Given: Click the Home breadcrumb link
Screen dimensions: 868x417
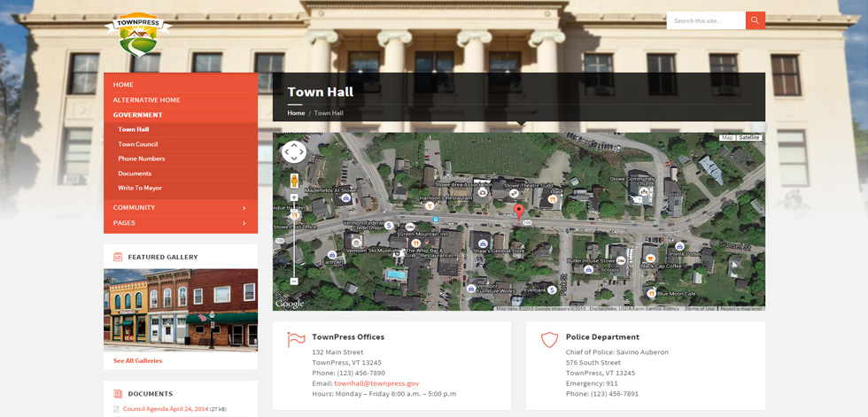Looking at the screenshot, I should [296, 112].
